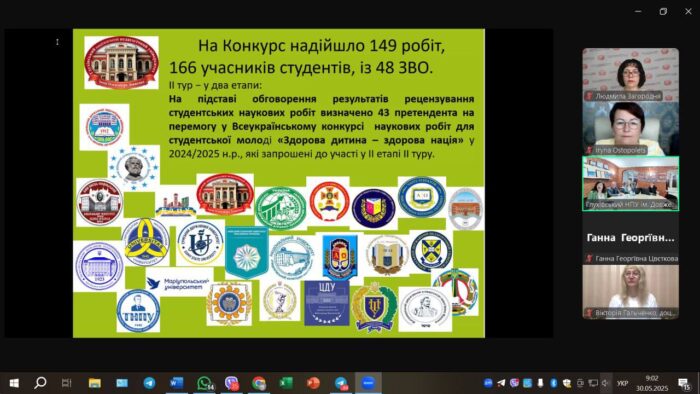This screenshot has height=394, width=700.
Task: Open Task View in the taskbar
Action: click(x=67, y=383)
